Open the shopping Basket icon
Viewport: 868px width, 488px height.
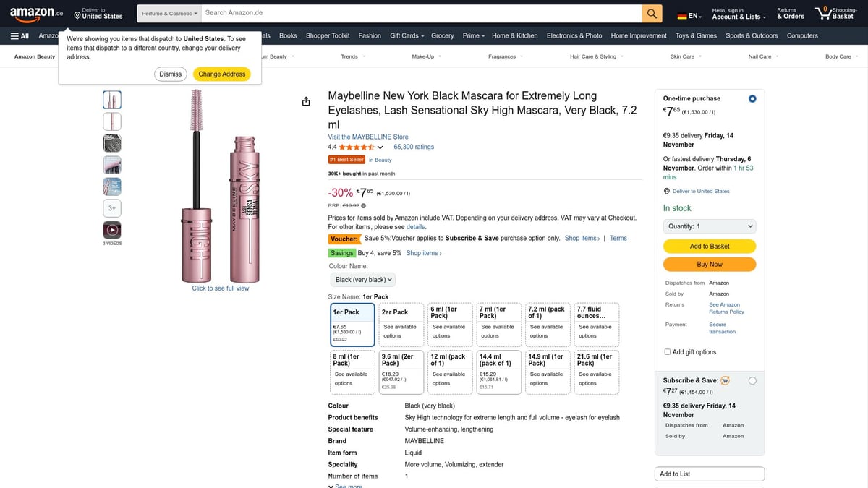click(825, 12)
